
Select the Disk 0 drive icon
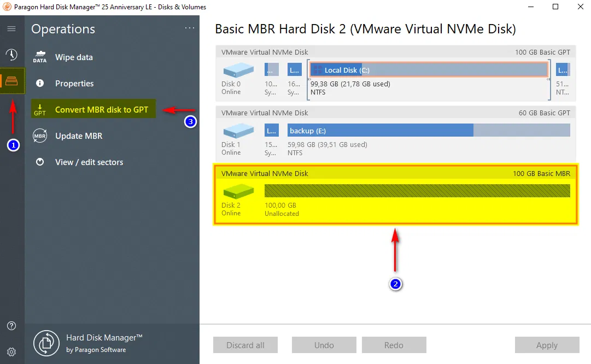click(238, 70)
